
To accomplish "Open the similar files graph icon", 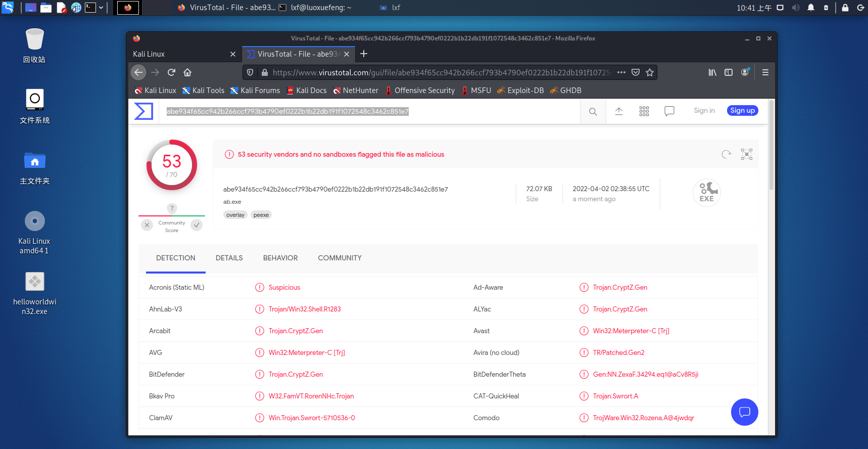I will pos(747,154).
